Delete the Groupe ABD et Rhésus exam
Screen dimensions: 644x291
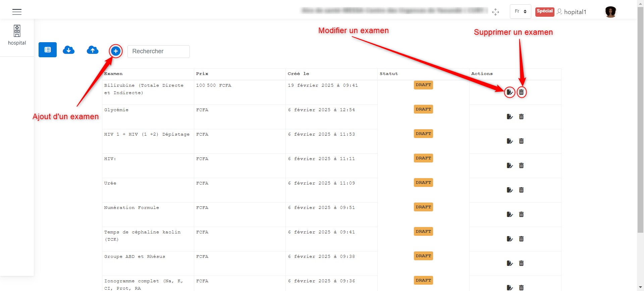tap(521, 263)
